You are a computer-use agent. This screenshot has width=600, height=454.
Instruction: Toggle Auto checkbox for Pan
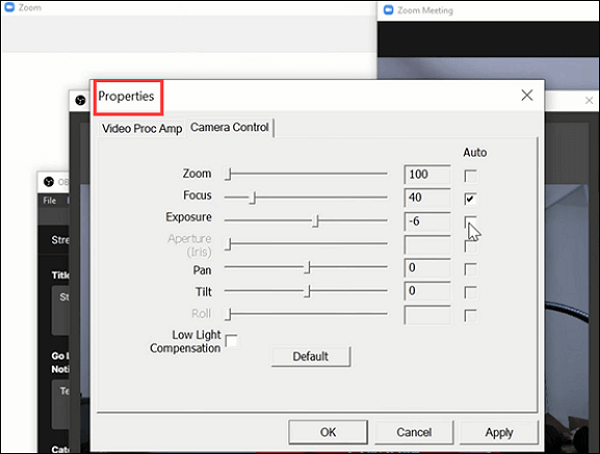point(471,268)
